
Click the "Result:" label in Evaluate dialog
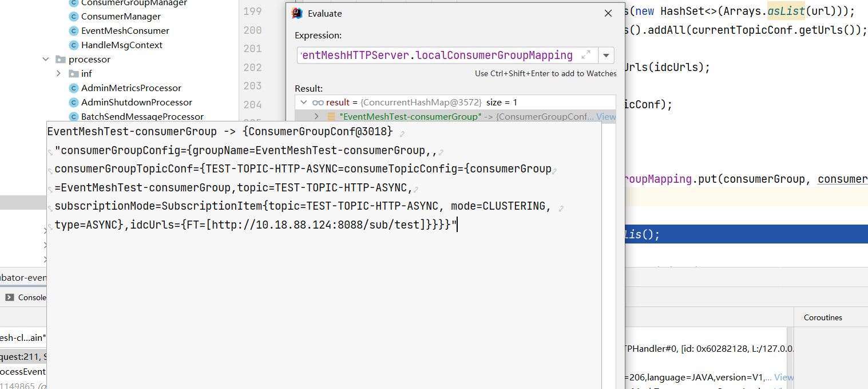click(x=309, y=89)
